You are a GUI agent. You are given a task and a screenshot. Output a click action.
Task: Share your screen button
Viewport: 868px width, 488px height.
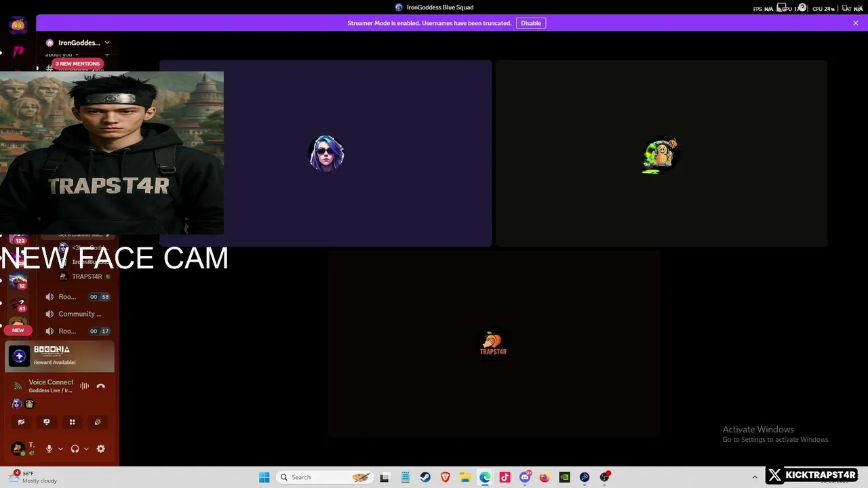(x=46, y=422)
